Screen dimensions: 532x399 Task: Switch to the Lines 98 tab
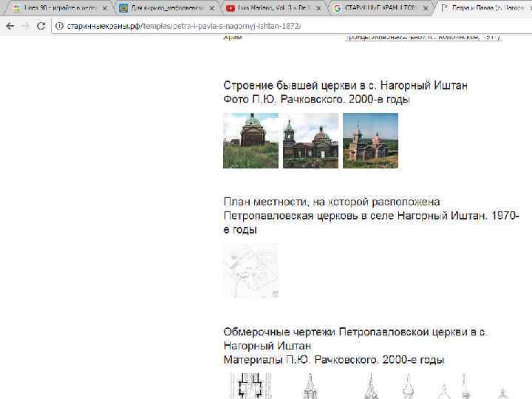point(58,7)
